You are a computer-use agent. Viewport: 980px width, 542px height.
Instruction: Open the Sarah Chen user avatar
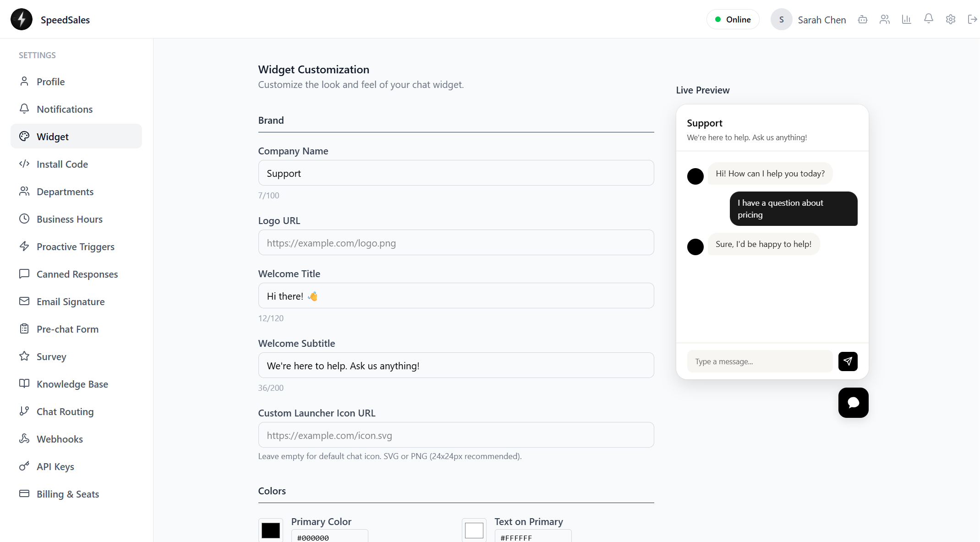(781, 20)
